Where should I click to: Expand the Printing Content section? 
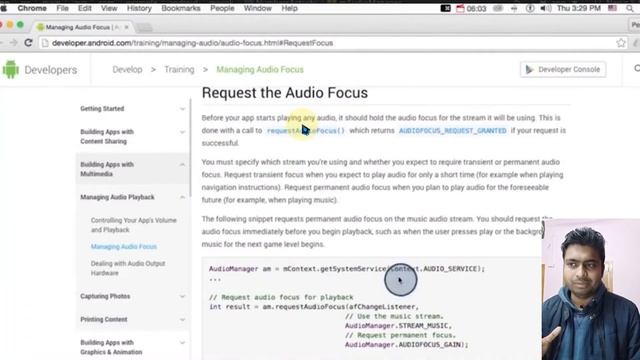[x=182, y=320]
